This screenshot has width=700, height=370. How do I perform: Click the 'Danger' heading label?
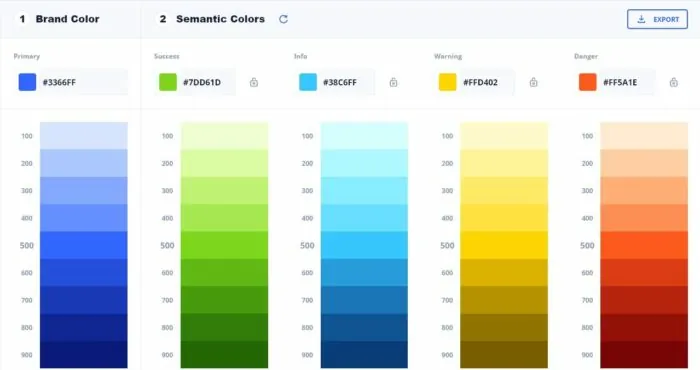[x=586, y=56]
